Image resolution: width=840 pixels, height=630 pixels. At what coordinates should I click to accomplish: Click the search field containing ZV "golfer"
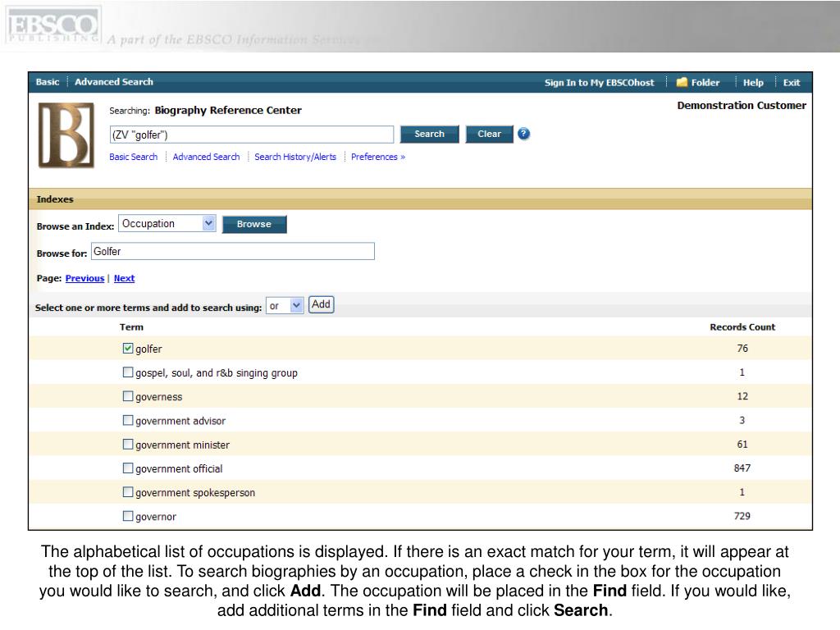pos(251,135)
